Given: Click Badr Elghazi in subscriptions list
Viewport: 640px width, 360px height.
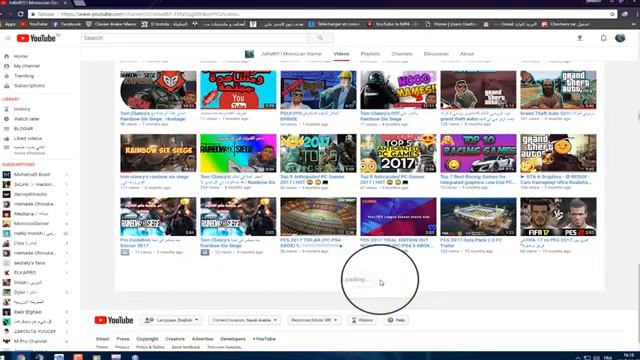Looking at the screenshot, I should [x=28, y=312].
